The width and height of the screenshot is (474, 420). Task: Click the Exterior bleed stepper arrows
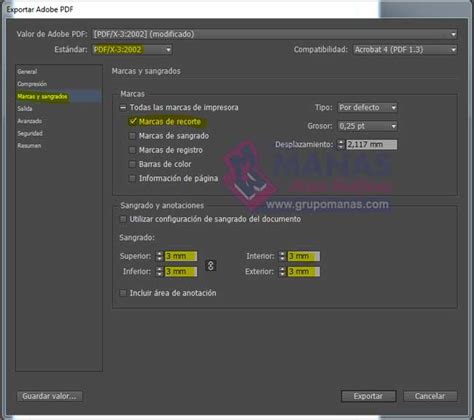282,272
